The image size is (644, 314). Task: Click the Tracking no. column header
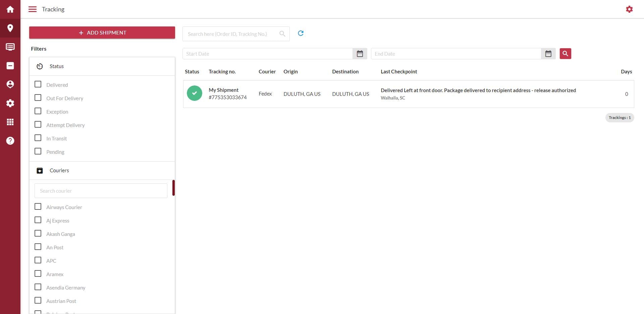click(222, 72)
